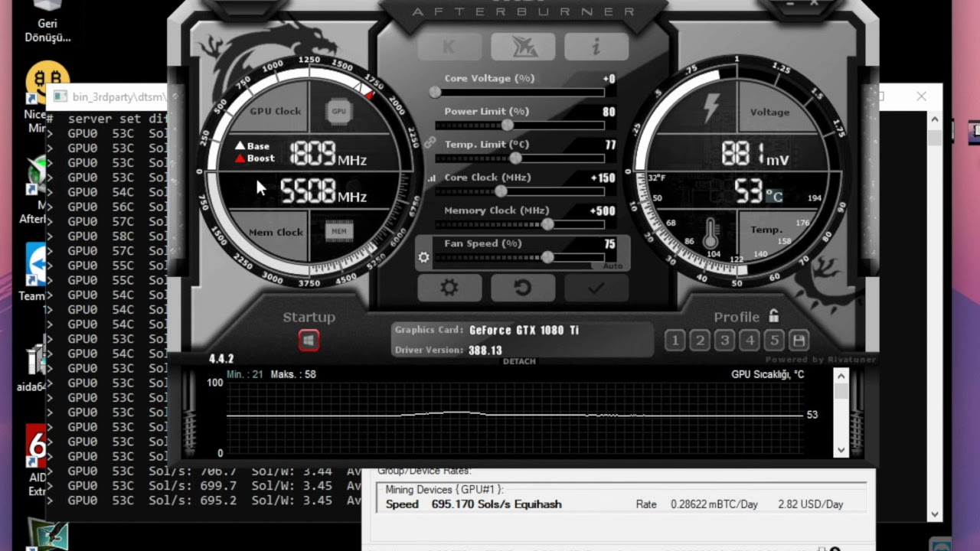This screenshot has height=551, width=980.
Task: Click the Fan Speed slider handle
Action: point(547,257)
